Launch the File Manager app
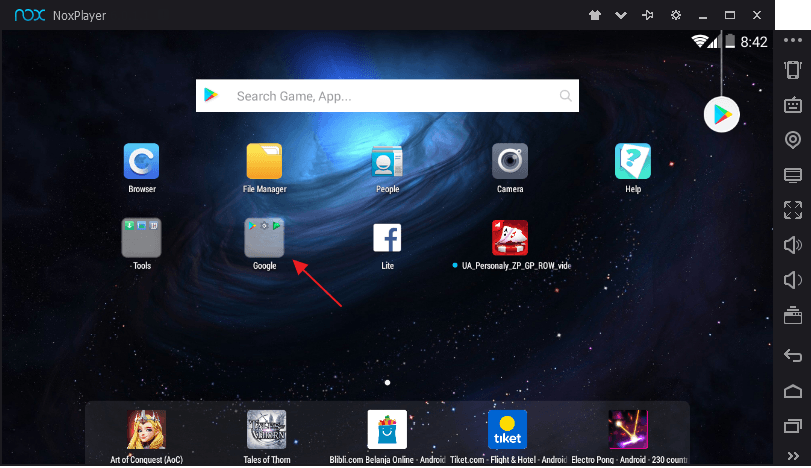 click(x=264, y=161)
